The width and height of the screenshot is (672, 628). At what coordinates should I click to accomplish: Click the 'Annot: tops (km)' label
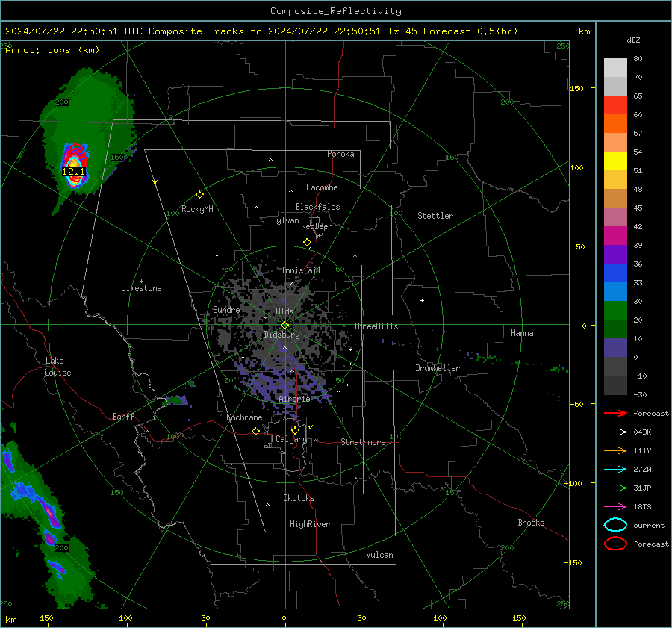click(x=53, y=50)
